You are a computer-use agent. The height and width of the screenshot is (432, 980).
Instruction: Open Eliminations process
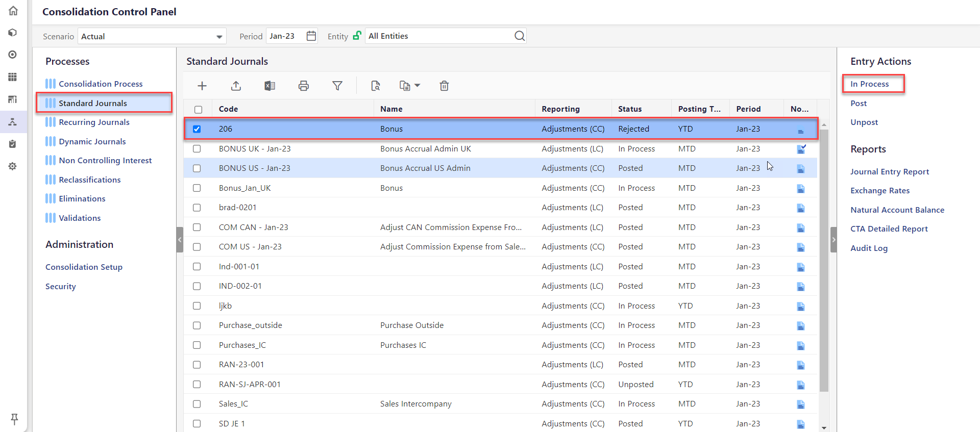[82, 198]
